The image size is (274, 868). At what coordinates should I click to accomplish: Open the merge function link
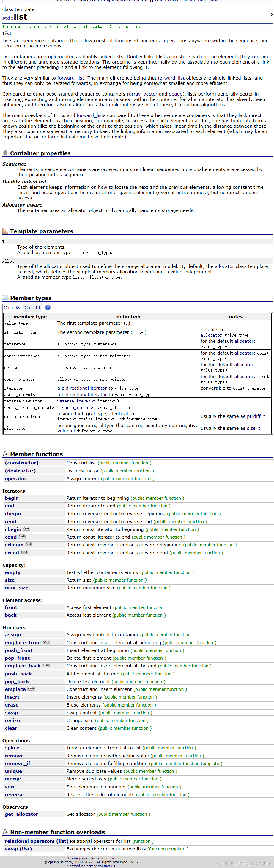click(x=13, y=779)
